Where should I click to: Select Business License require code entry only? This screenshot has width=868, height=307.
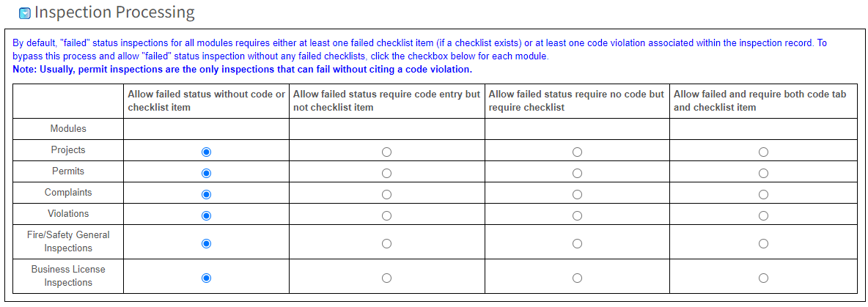[x=386, y=278]
